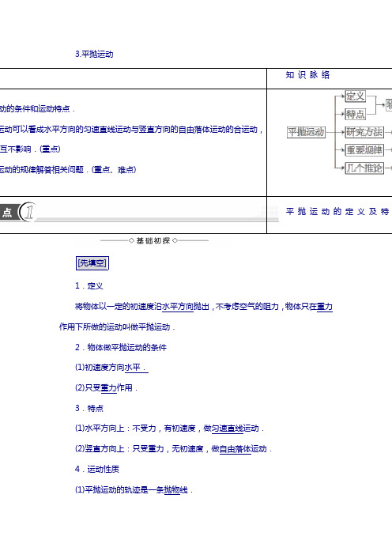392x555 pixels.
Task: Click the underlined 自由落体 answer text
Action: (x=236, y=449)
